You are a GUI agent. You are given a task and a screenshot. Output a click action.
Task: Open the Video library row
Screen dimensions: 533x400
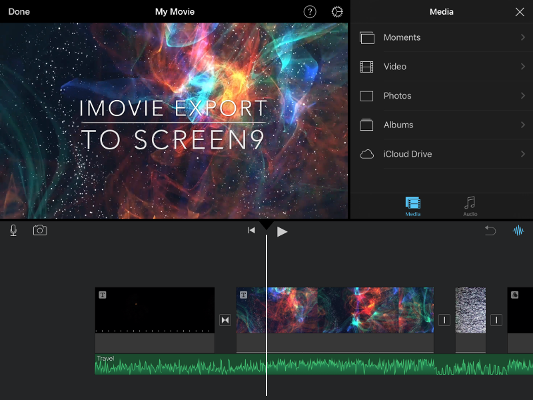tap(442, 67)
